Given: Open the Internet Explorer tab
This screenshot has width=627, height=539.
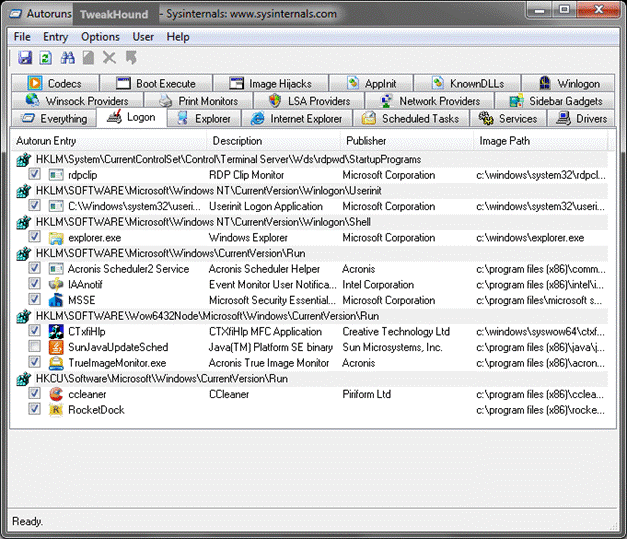Looking at the screenshot, I should pos(297,119).
